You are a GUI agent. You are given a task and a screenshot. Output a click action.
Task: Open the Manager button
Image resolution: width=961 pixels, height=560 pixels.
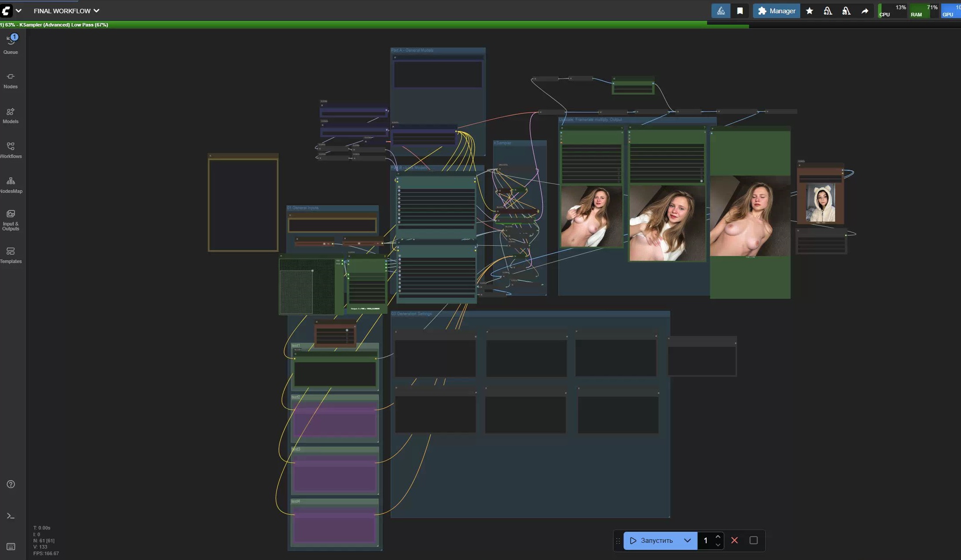pos(776,11)
